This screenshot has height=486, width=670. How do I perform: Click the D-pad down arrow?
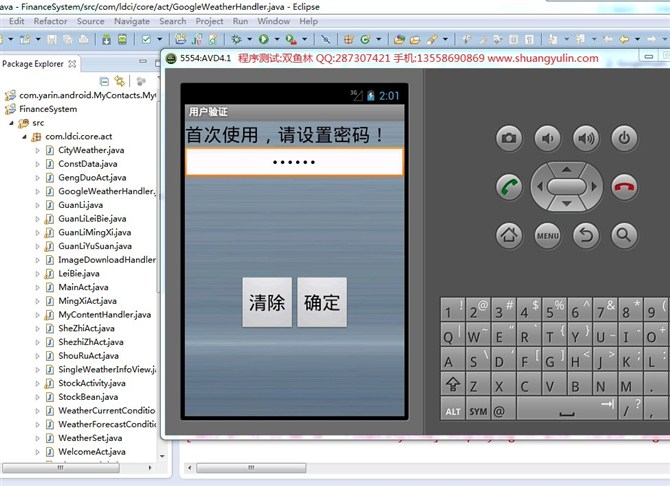[567, 204]
